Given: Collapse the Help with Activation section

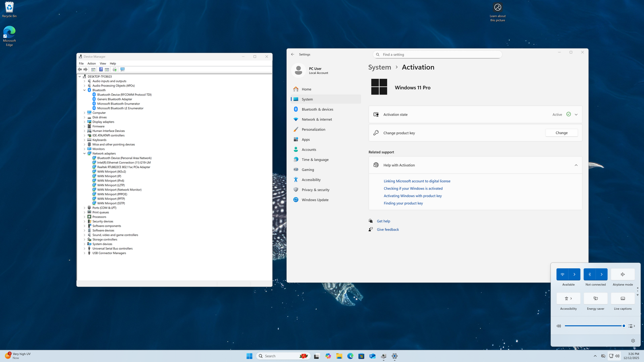Looking at the screenshot, I should coord(576,165).
